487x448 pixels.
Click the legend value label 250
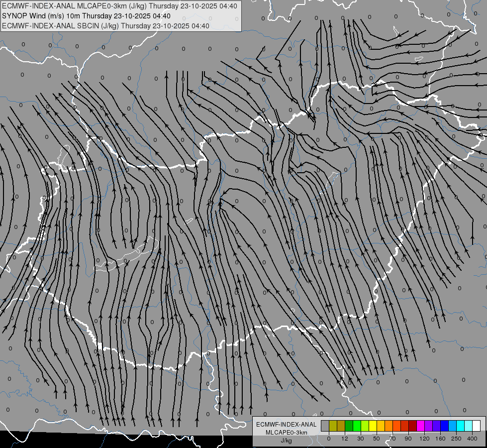pyautogui.click(x=456, y=439)
